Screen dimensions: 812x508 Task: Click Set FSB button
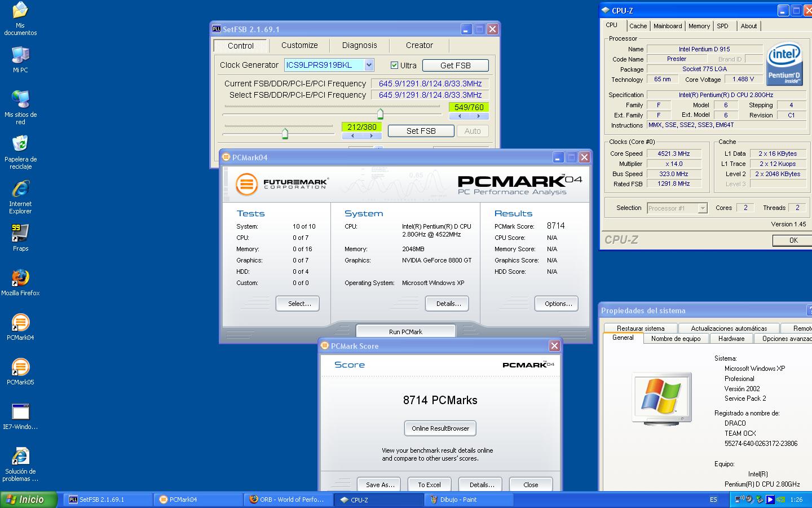click(421, 131)
